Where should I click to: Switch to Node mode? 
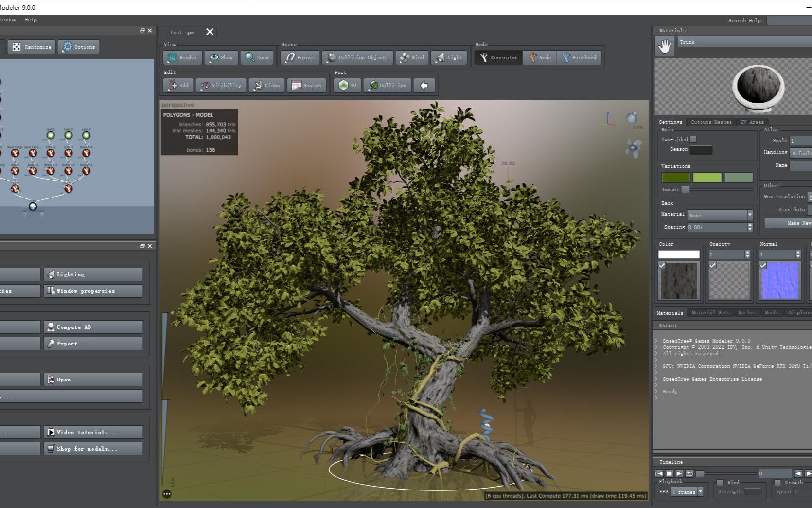[540, 57]
